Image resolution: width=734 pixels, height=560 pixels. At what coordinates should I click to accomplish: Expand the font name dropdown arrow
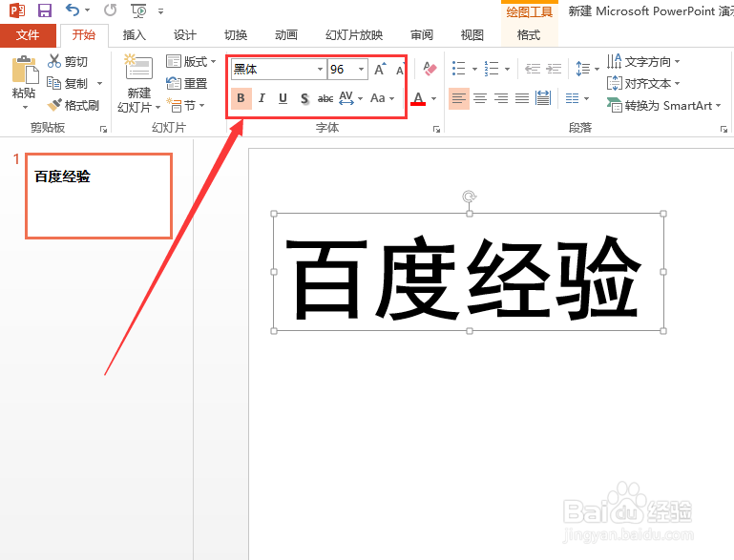pyautogui.click(x=320, y=70)
